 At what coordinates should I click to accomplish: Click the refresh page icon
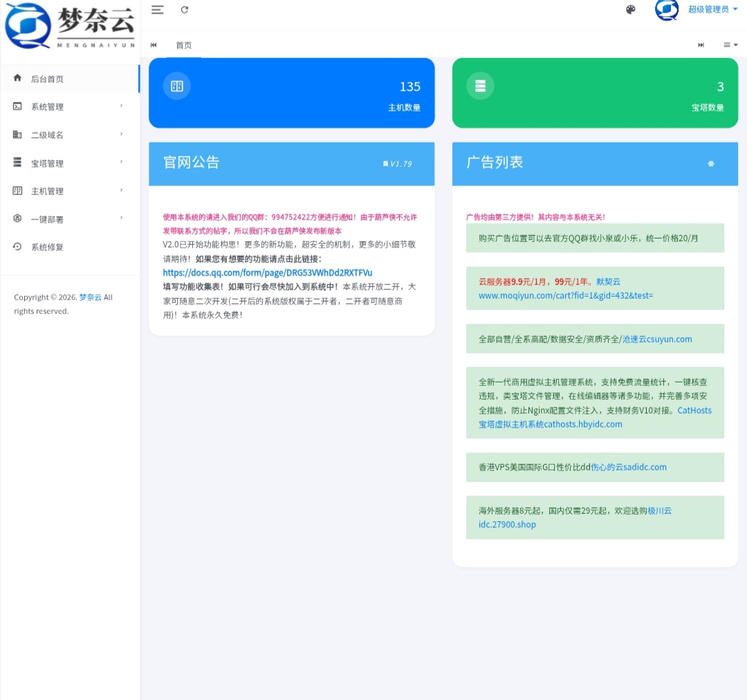[x=185, y=10]
